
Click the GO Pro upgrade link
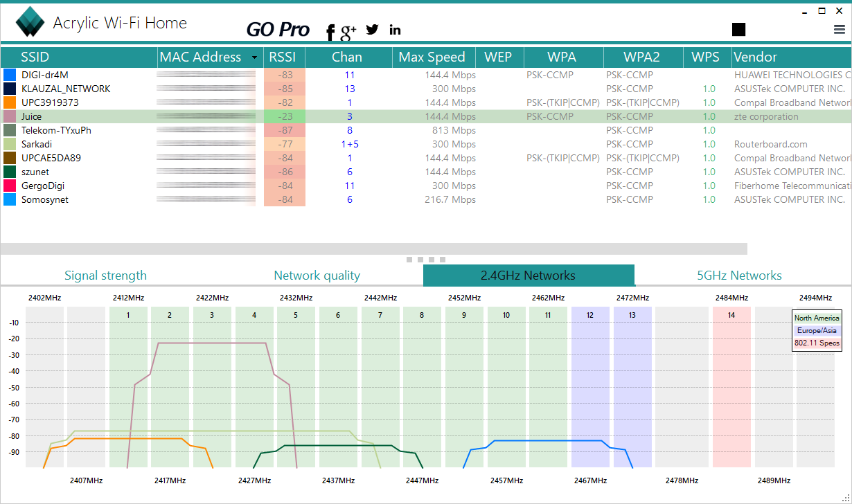coord(278,29)
